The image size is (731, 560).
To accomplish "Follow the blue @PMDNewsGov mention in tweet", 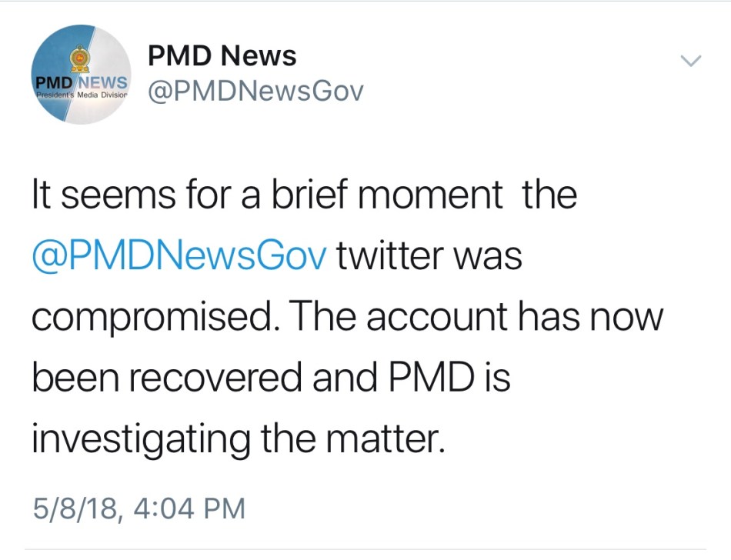I will (x=179, y=255).
